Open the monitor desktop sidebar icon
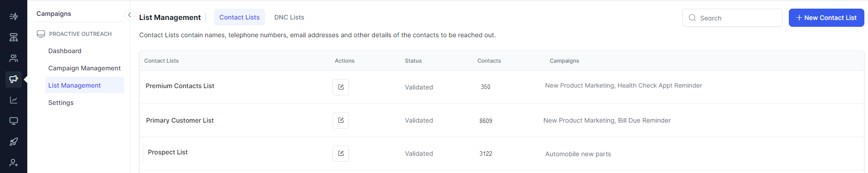 pyautogui.click(x=14, y=121)
